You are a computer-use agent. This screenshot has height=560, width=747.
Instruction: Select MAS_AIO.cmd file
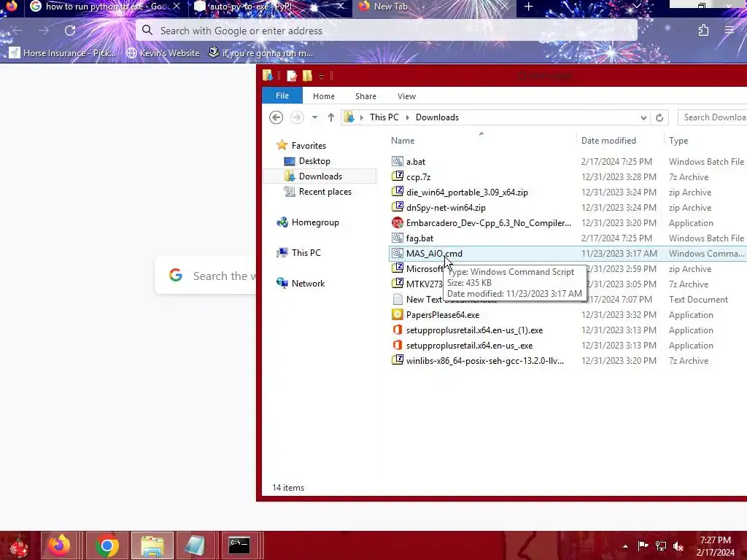click(x=434, y=253)
